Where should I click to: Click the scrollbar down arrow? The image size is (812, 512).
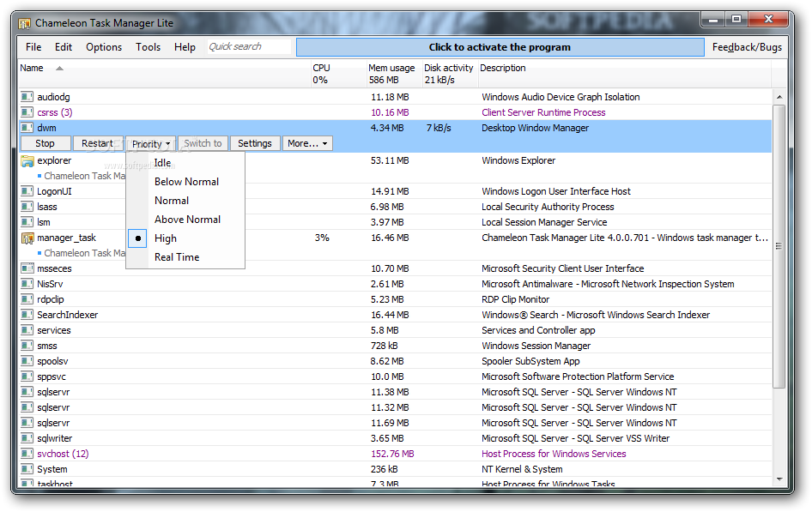point(779,479)
